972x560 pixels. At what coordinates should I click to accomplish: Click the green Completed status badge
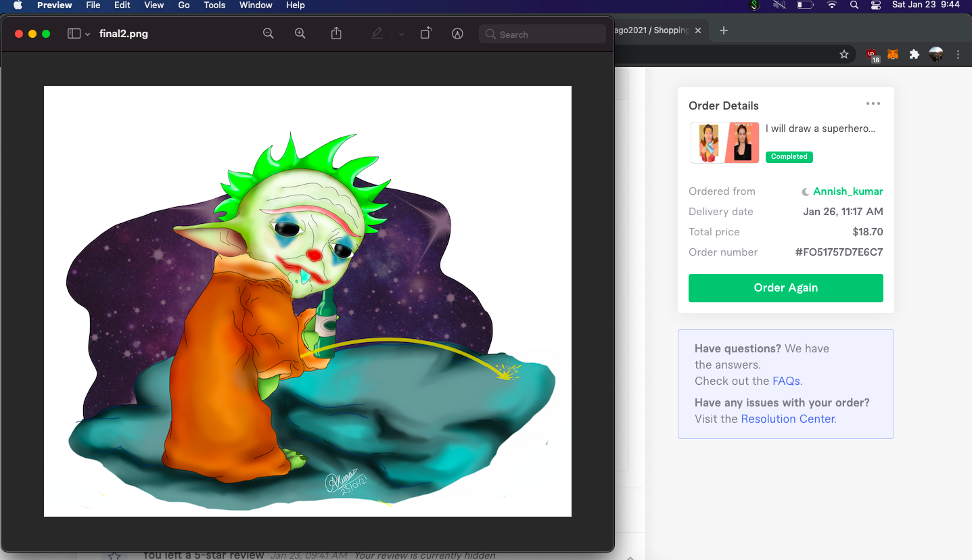(x=789, y=156)
